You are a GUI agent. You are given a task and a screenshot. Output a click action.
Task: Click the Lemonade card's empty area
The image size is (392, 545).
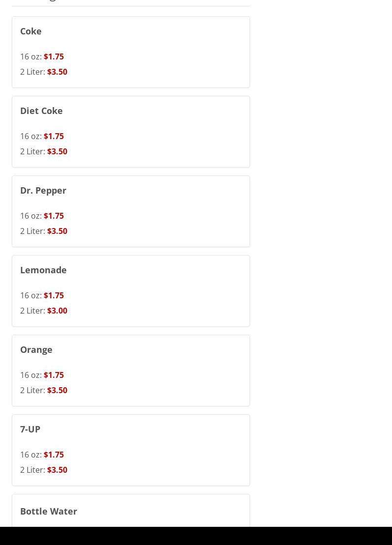tap(172, 295)
